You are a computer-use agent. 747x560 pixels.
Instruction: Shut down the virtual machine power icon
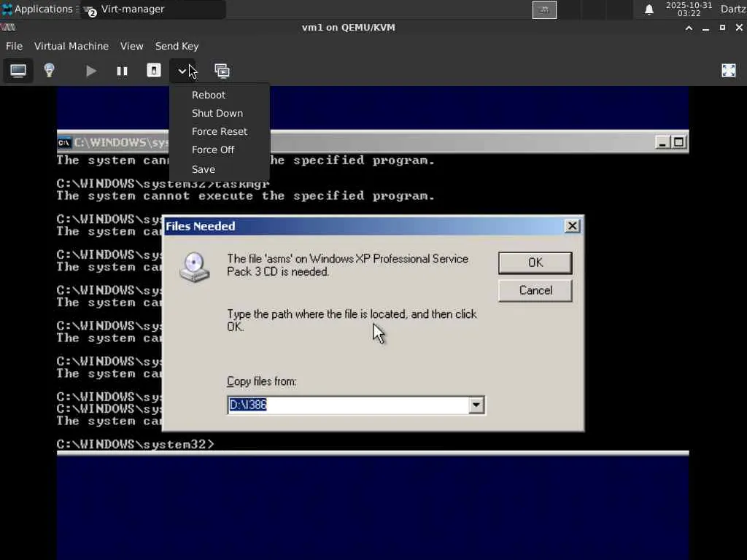tap(153, 71)
